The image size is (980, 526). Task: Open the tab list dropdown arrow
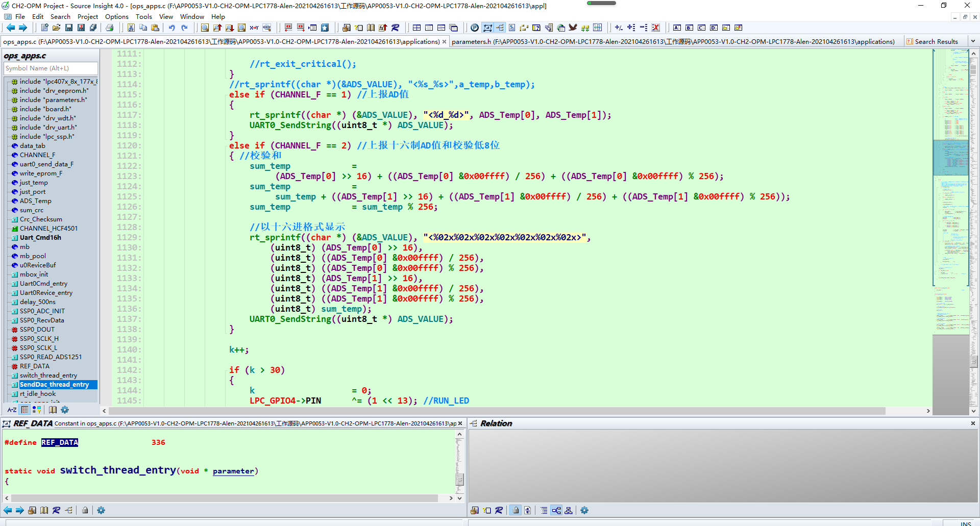(x=973, y=41)
